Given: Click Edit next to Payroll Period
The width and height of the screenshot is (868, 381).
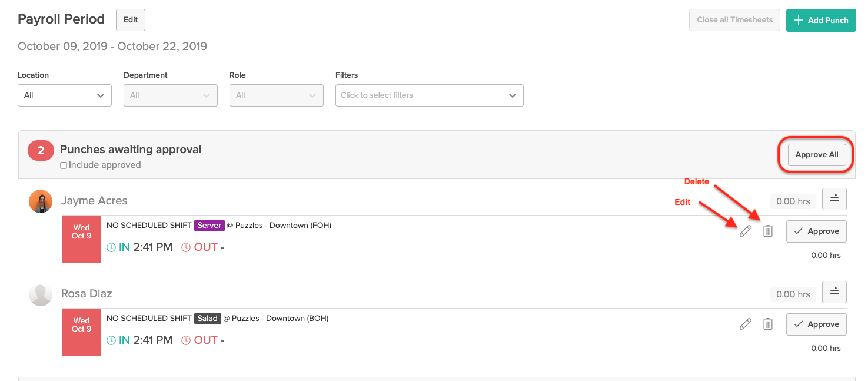Looking at the screenshot, I should [x=130, y=19].
